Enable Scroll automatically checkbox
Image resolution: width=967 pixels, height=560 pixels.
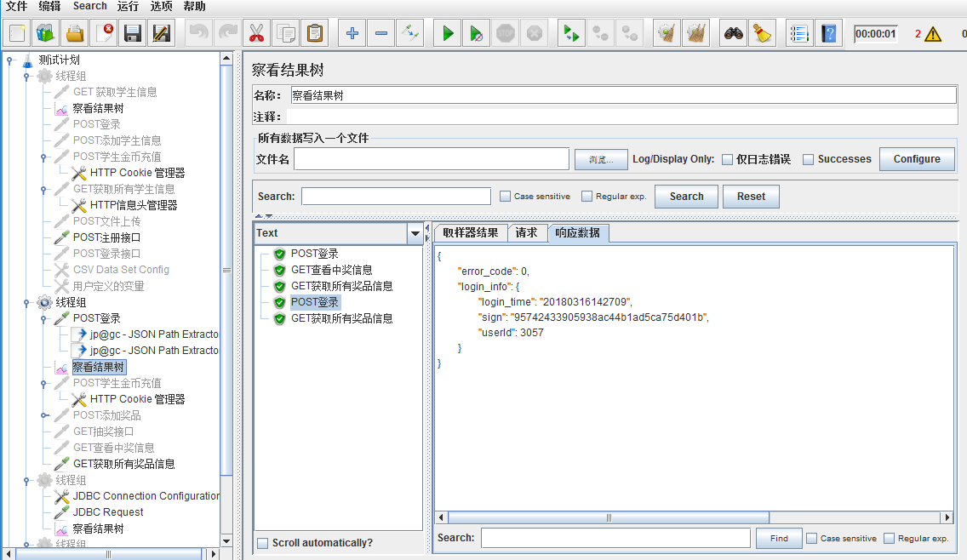pyautogui.click(x=263, y=543)
